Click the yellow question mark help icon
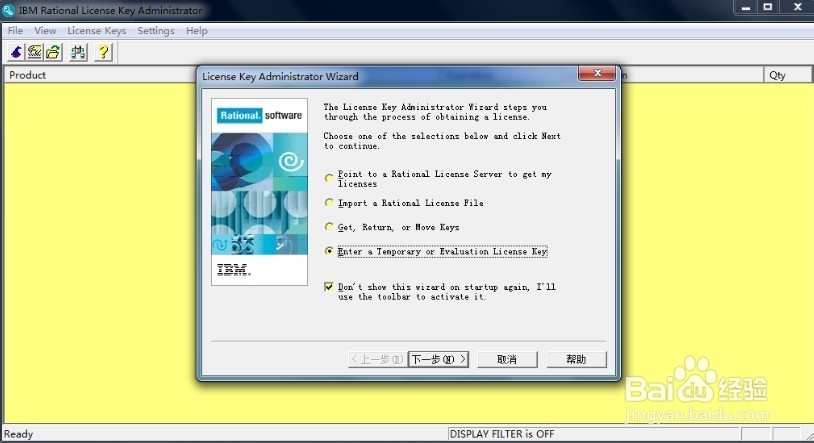 coord(104,52)
